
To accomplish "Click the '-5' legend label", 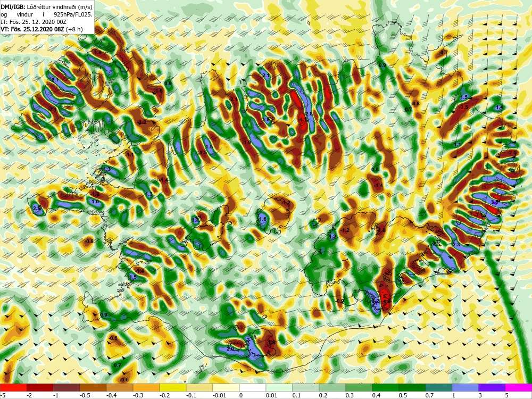I will point(2,395).
